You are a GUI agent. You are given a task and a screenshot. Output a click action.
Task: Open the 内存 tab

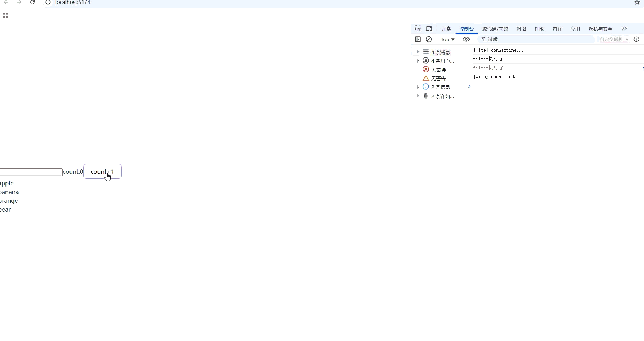(557, 29)
